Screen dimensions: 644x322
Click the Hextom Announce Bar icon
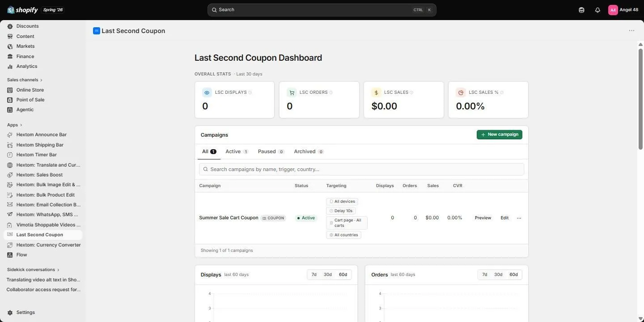[x=10, y=135]
